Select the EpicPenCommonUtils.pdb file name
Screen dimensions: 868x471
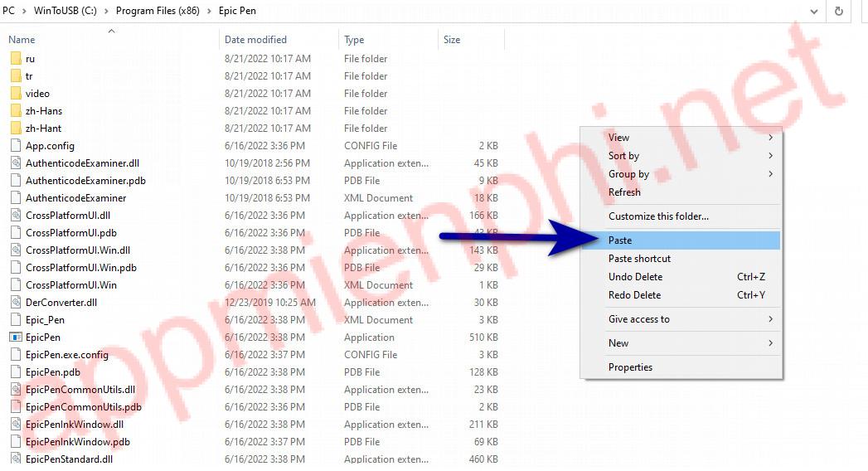[x=84, y=407]
